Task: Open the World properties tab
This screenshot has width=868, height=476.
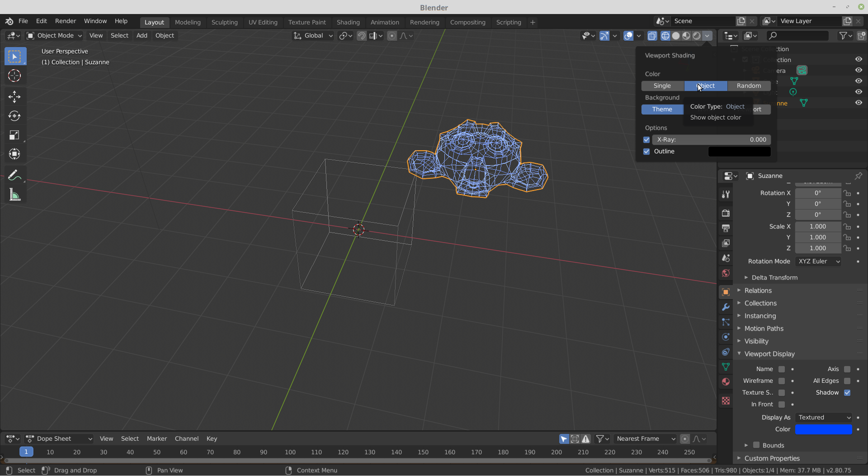Action: pos(726,273)
